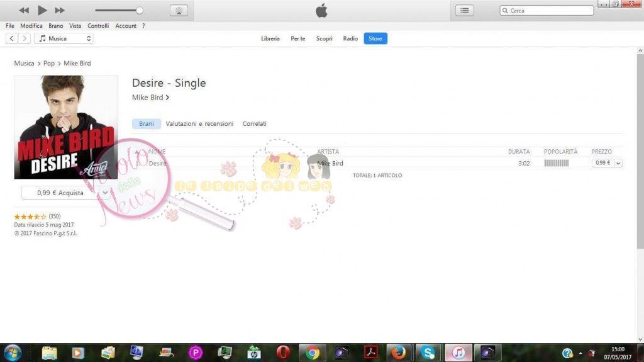Open the Opera browser from taskbar
The image size is (644, 362).
(283, 353)
